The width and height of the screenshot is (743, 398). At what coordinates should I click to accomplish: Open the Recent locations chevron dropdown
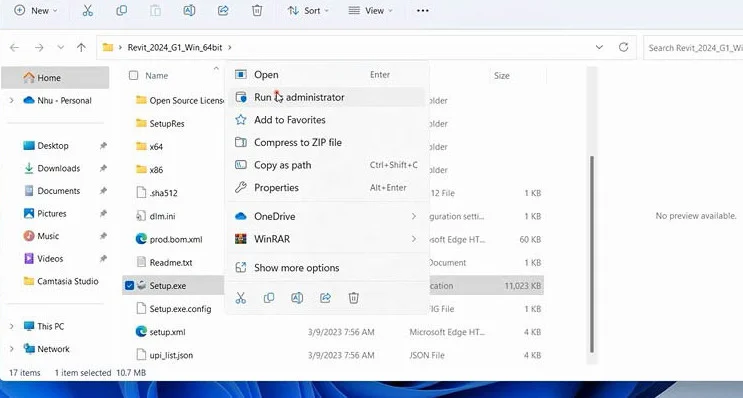pos(61,47)
